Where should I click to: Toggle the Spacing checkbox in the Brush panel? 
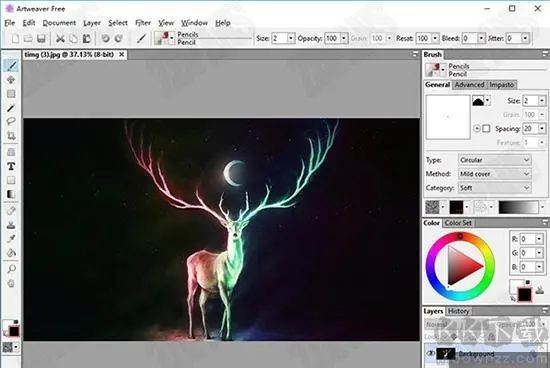pos(487,129)
